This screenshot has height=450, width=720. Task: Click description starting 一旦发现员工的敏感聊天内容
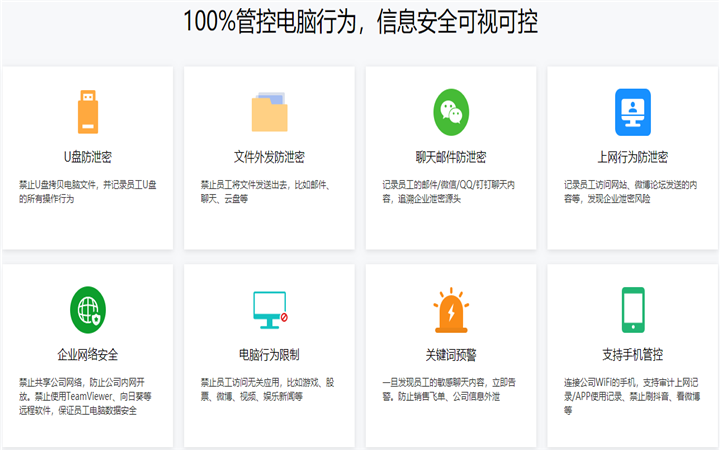pos(449,389)
